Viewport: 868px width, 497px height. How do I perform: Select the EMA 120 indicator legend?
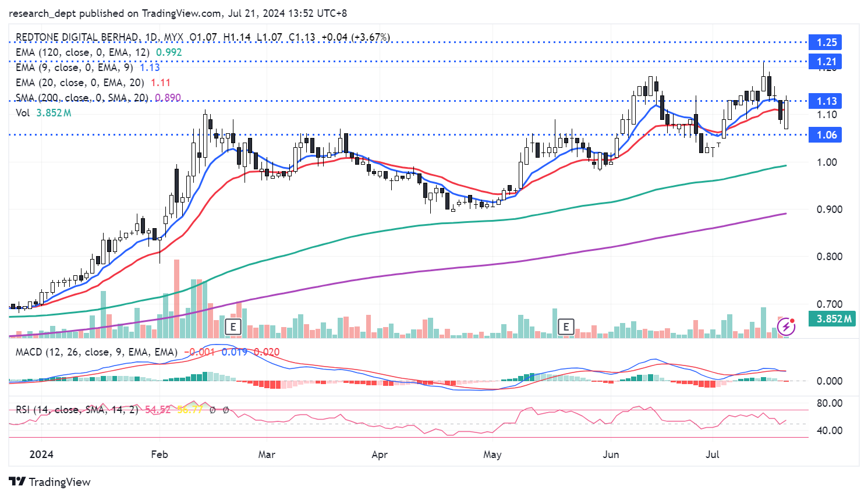[82, 52]
